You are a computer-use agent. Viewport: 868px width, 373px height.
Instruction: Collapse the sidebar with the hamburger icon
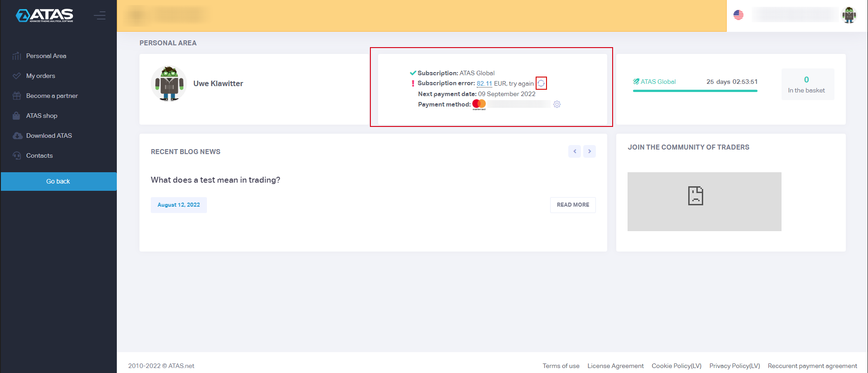click(x=100, y=16)
